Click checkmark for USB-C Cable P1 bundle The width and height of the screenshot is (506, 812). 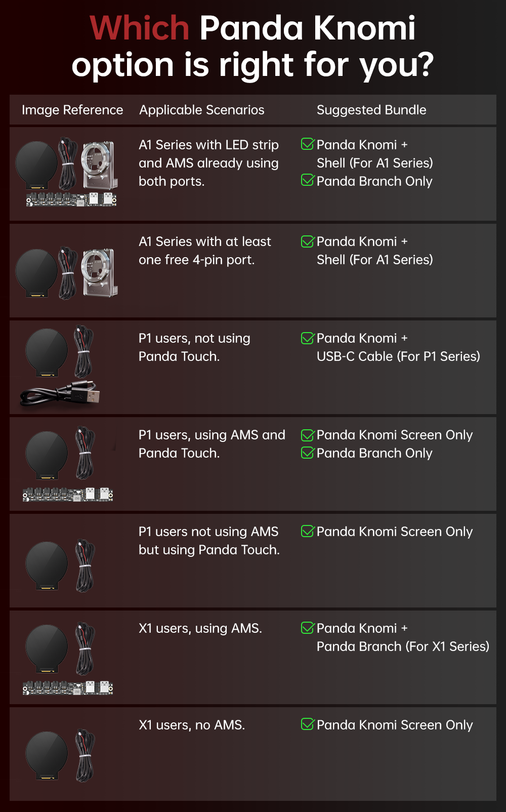[307, 338]
